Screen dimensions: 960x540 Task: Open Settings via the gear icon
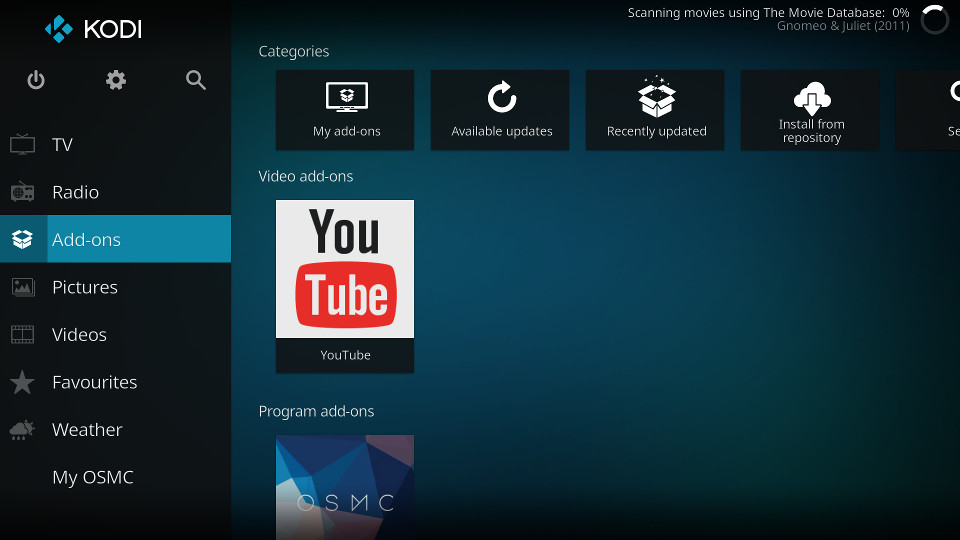point(116,80)
